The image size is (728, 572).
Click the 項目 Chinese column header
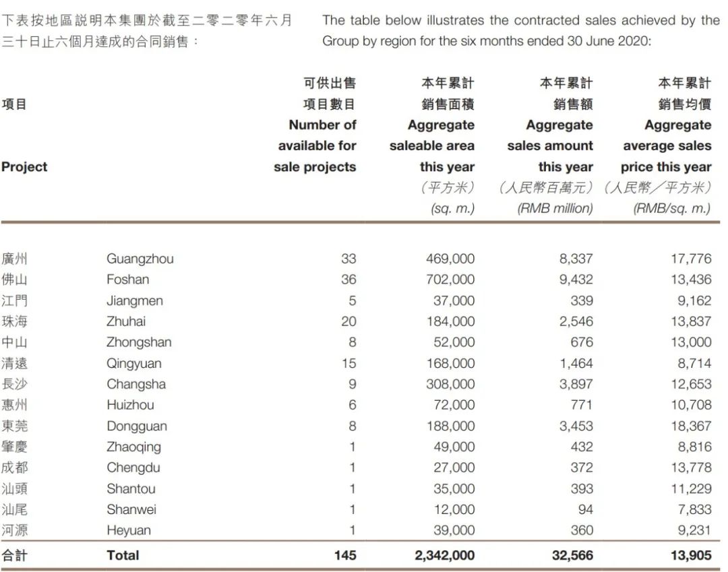click(x=14, y=104)
